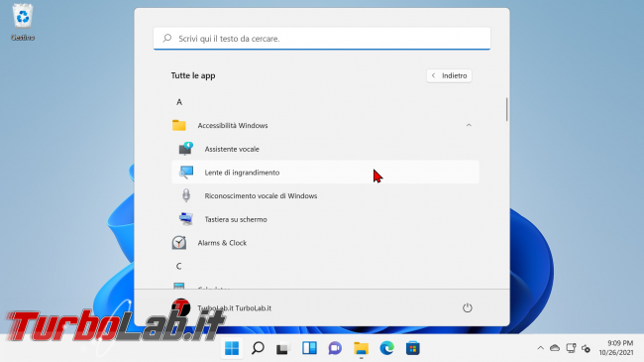644x362 pixels.
Task: Launch Assistente vocale icon
Action: pyautogui.click(x=186, y=149)
